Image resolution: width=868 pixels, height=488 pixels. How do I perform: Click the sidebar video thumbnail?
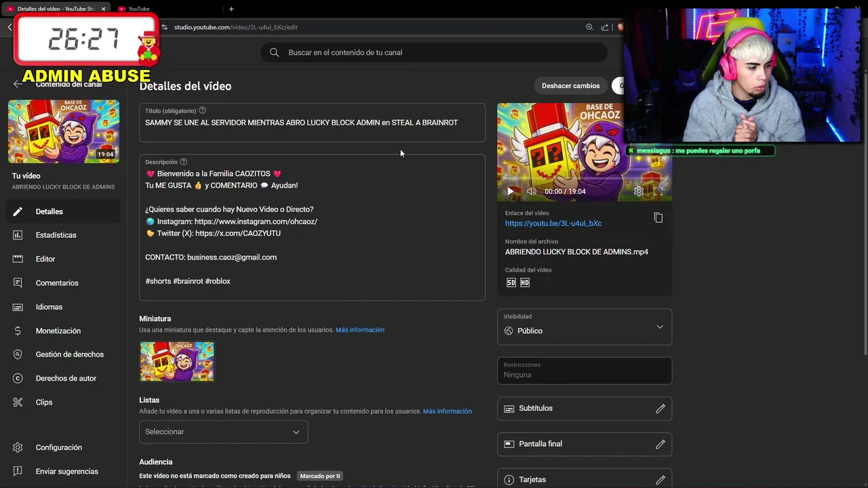coord(64,131)
